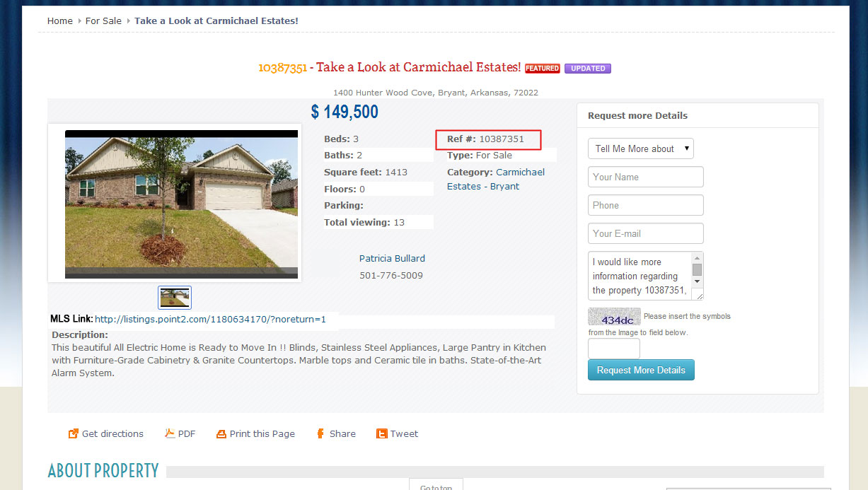This screenshot has height=490, width=868.
Task: Click the message box scroll up arrow
Action: (x=697, y=257)
